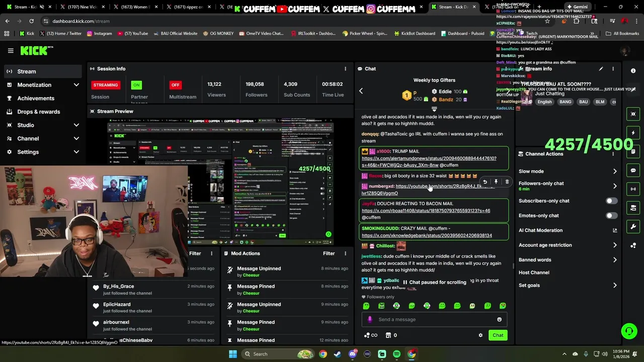
Task: Open the channel points infinity icon
Action: (370, 335)
